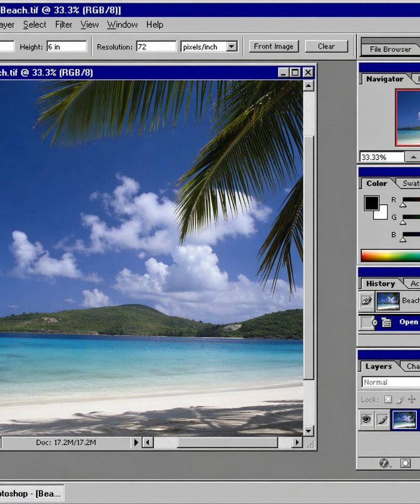Click the history brush source icon beside Beach snapshot
This screenshot has width=420, height=504.
pyautogui.click(x=366, y=301)
